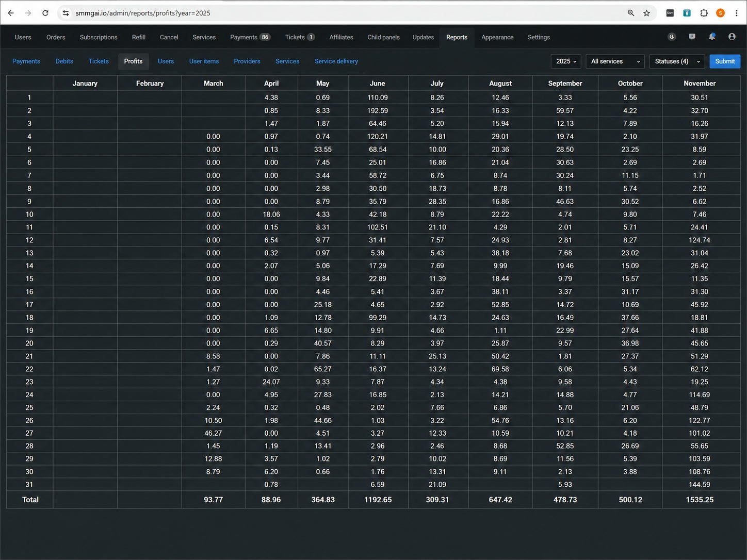Switch to the Tickets report tab
The height and width of the screenshot is (560, 747).
click(99, 61)
